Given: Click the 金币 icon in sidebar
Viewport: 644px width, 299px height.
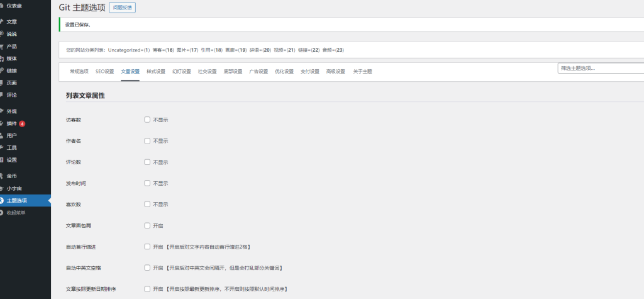Looking at the screenshot, I should tap(1, 176).
